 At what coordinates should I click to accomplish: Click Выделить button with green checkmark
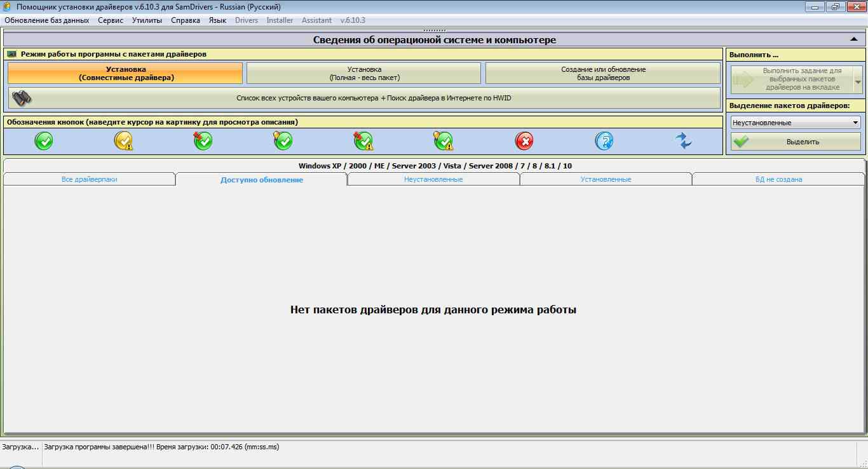tap(796, 142)
